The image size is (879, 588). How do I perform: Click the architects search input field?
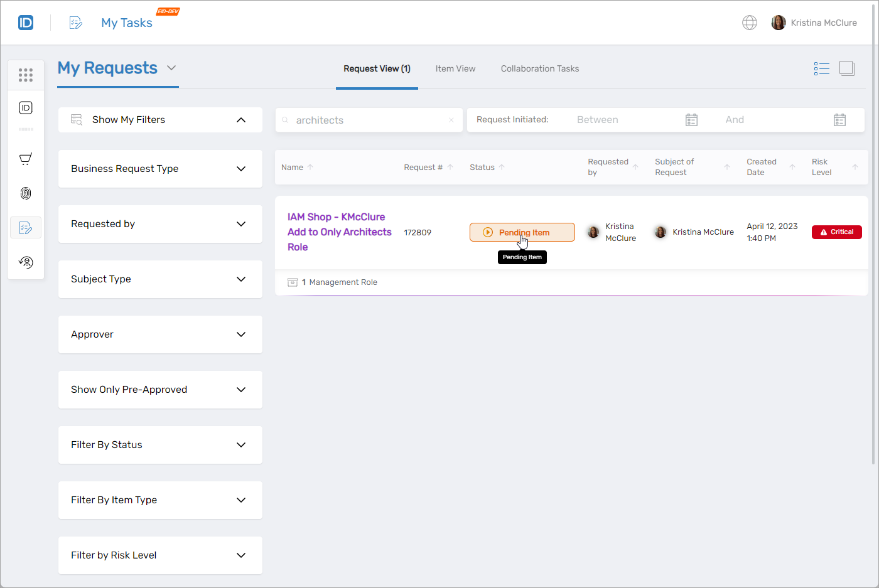367,120
